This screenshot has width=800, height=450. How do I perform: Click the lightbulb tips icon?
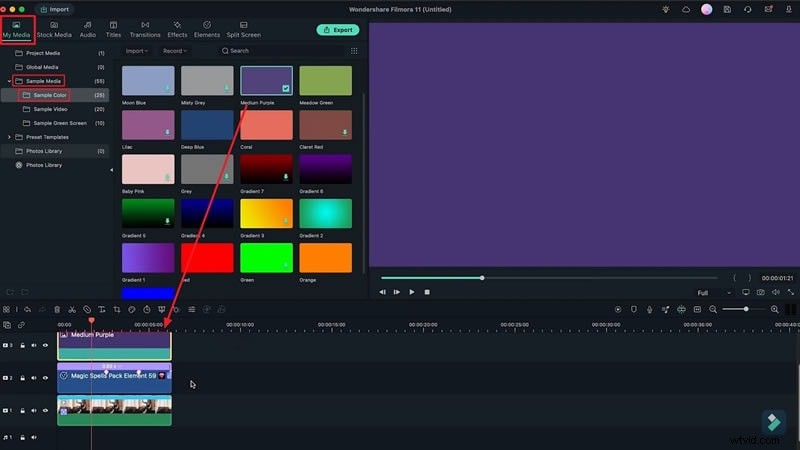(666, 9)
